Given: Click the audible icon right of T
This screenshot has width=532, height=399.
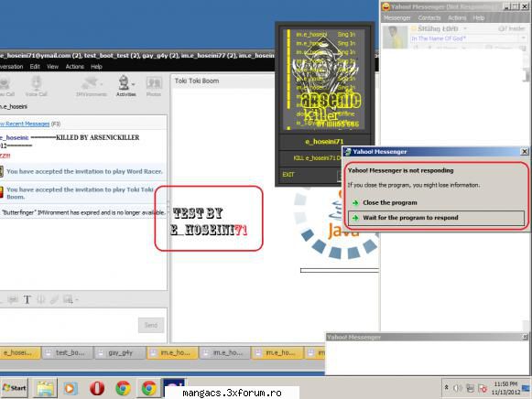Looking at the screenshot, I should (x=40, y=299).
